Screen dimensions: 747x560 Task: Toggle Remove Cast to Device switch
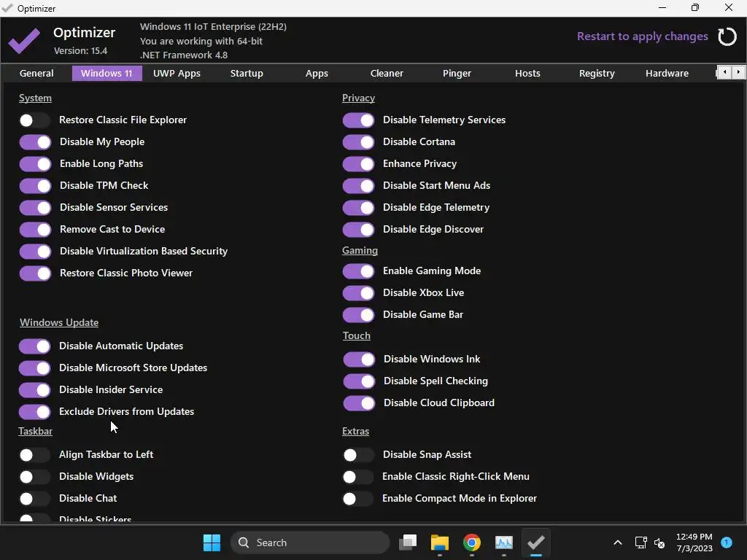tap(35, 230)
